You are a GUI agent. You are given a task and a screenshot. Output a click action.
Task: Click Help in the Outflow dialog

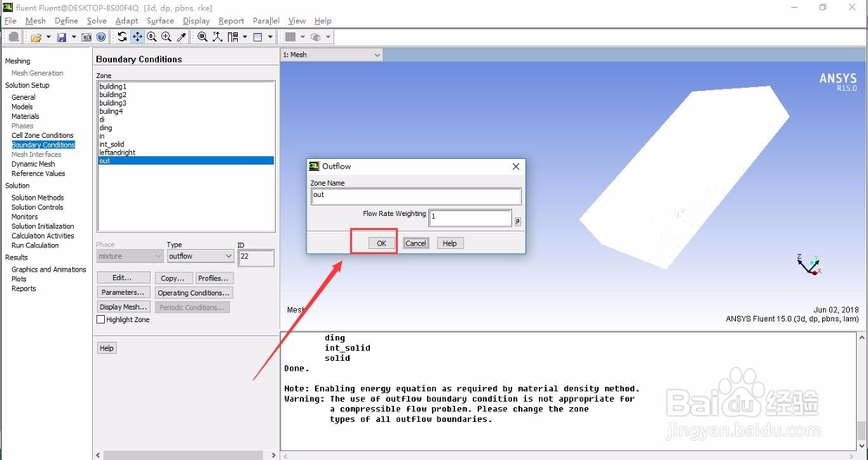450,243
